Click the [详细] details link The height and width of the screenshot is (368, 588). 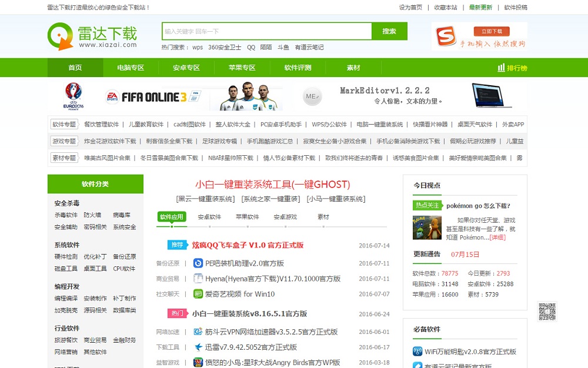[497, 237]
